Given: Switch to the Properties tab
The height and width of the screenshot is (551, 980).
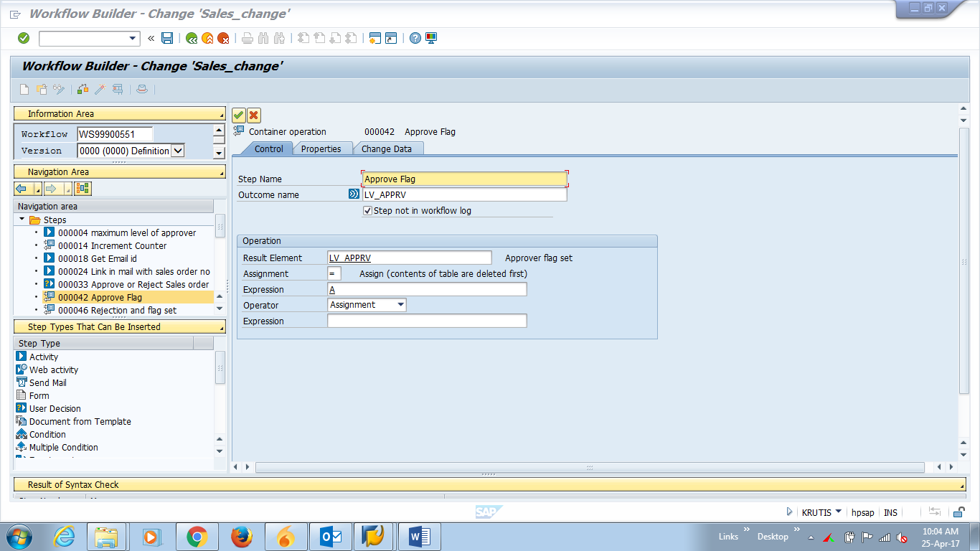Looking at the screenshot, I should (x=322, y=149).
